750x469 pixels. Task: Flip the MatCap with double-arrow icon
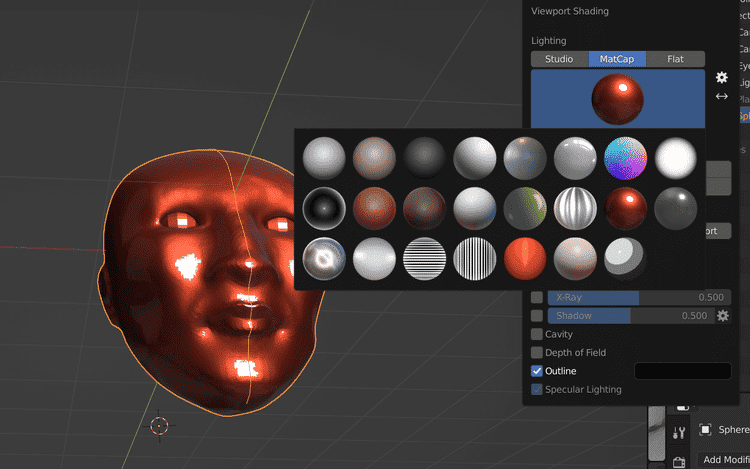(722, 97)
